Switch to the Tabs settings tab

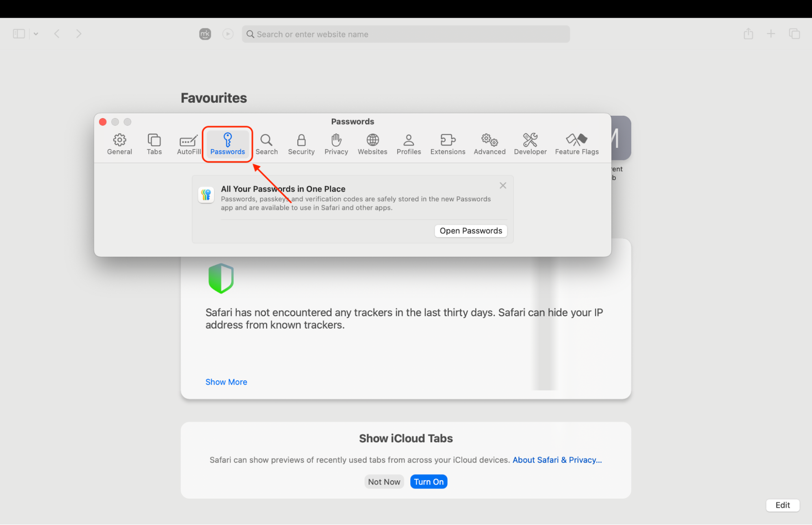coord(154,144)
